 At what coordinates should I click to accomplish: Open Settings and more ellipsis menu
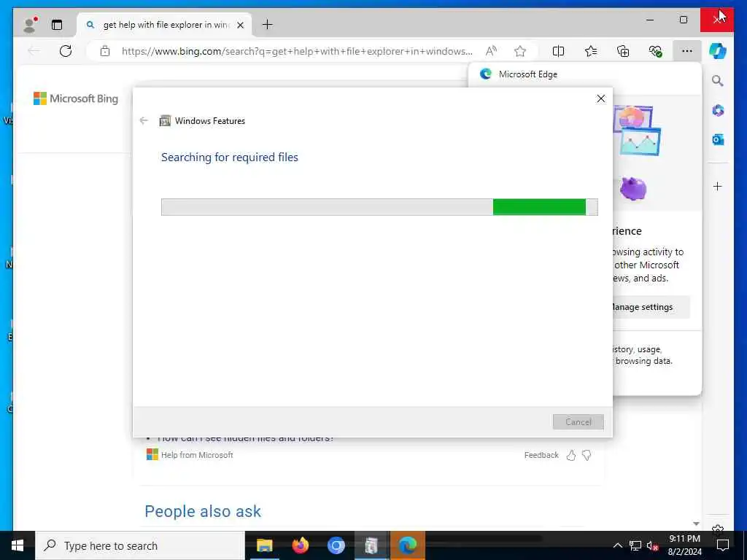pyautogui.click(x=687, y=51)
